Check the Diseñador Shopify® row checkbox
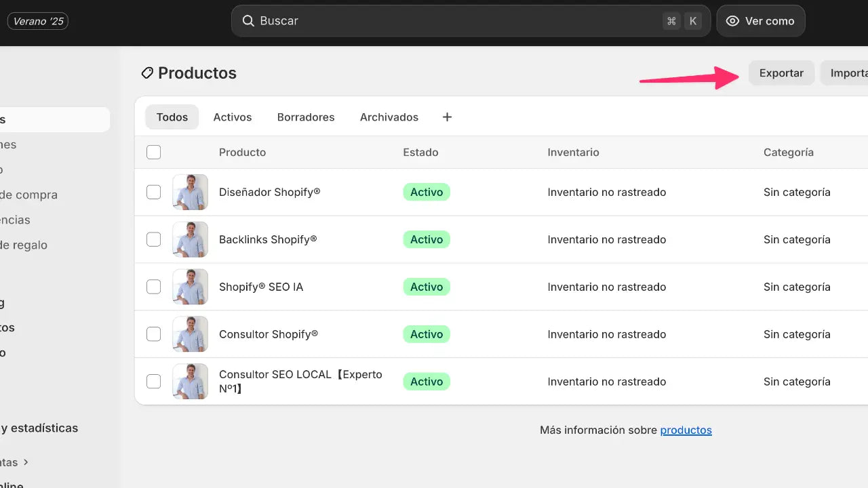The width and height of the screenshot is (868, 488). point(153,192)
